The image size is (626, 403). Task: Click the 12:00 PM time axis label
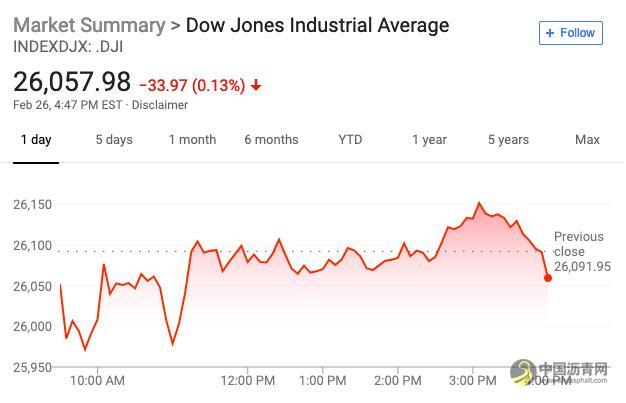pos(247,381)
